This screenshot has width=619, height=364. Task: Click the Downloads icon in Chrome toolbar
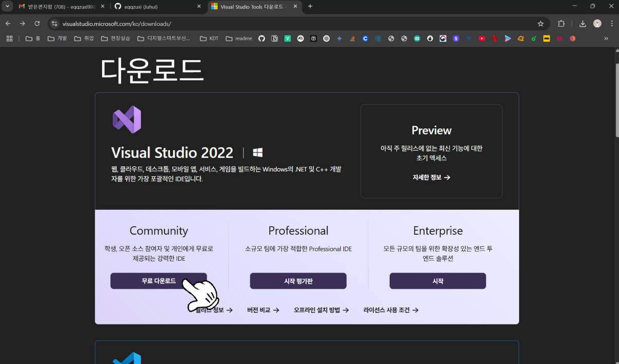click(x=582, y=24)
